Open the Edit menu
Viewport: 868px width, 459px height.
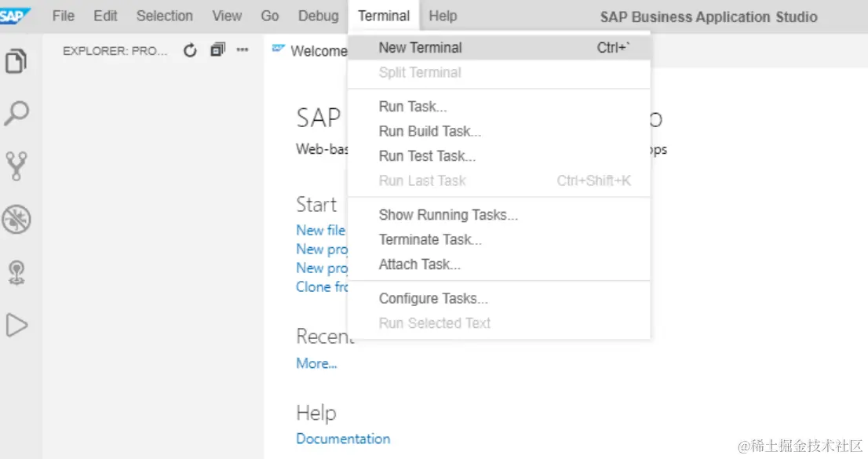pyautogui.click(x=105, y=16)
